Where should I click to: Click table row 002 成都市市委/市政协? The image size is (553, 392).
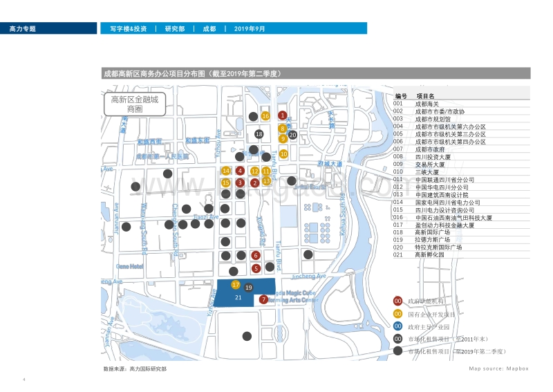(461, 111)
